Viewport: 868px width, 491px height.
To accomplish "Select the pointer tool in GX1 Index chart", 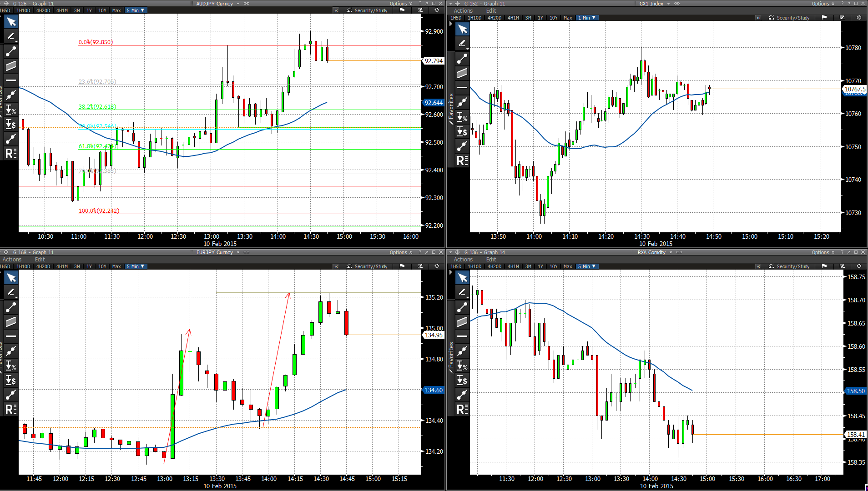I will tap(462, 29).
